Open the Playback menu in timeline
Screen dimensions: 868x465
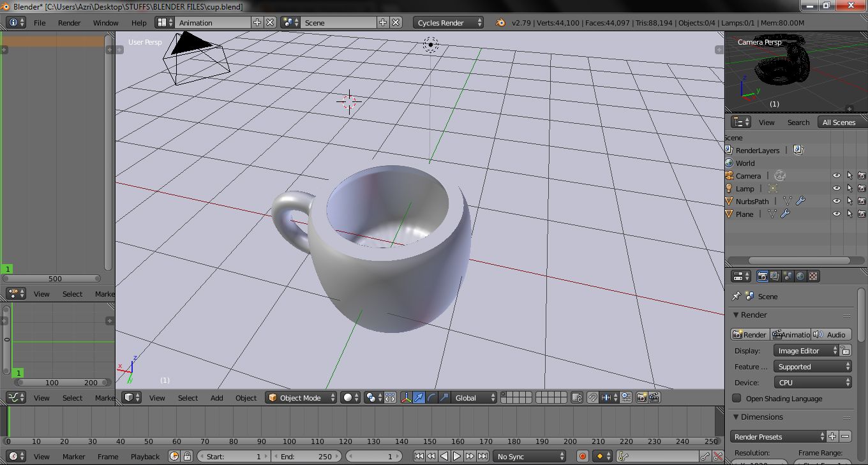pyautogui.click(x=145, y=456)
